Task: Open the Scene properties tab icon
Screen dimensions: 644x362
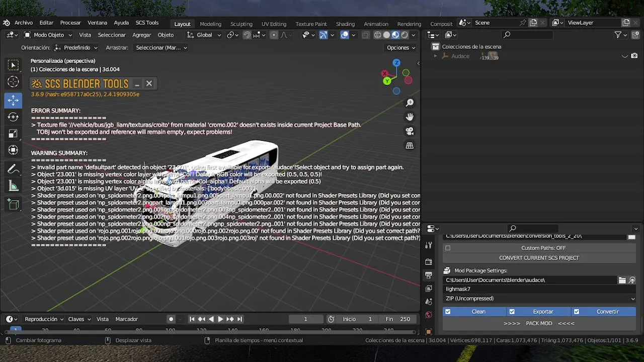Action: click(429, 302)
